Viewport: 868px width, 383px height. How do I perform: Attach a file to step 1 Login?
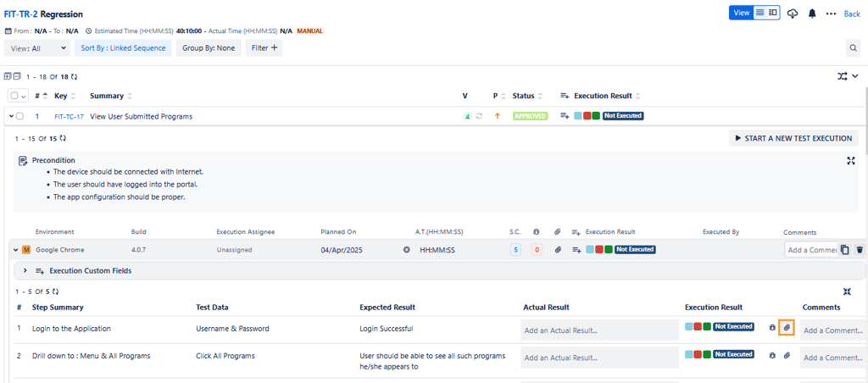pyautogui.click(x=787, y=328)
